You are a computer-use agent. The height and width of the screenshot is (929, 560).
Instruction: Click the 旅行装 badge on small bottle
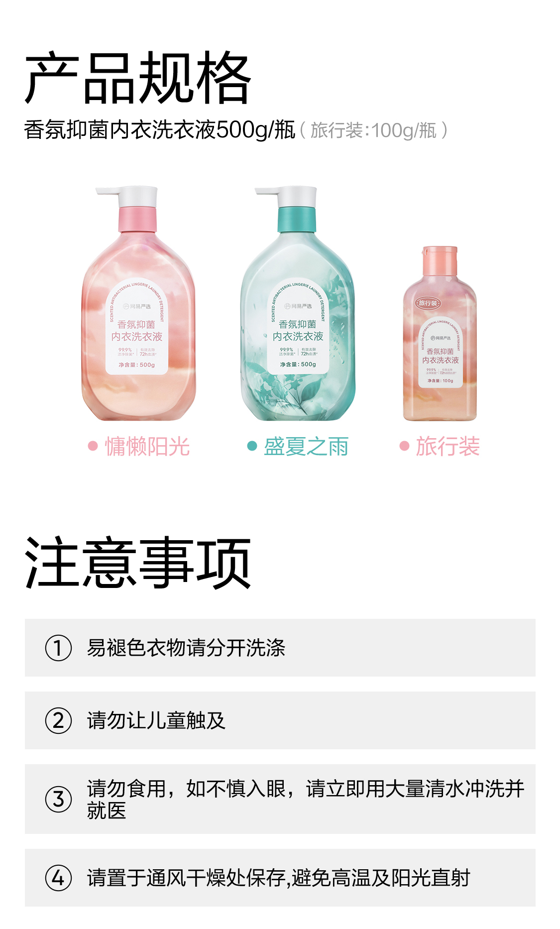pyautogui.click(x=428, y=303)
